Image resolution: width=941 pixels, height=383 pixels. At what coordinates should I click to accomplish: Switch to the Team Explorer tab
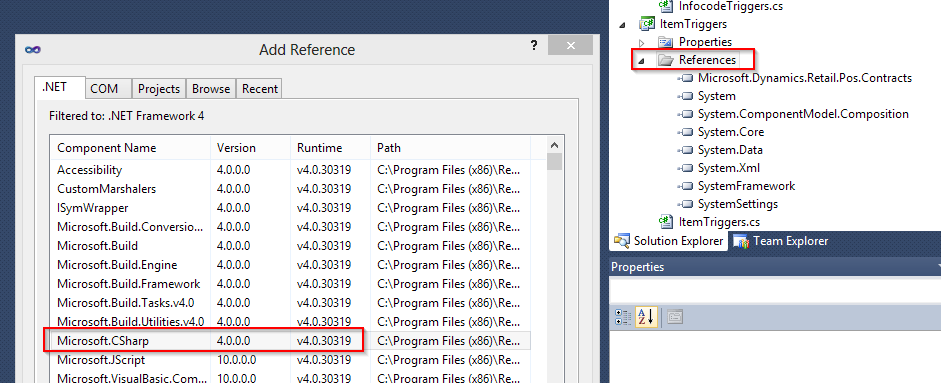click(780, 241)
